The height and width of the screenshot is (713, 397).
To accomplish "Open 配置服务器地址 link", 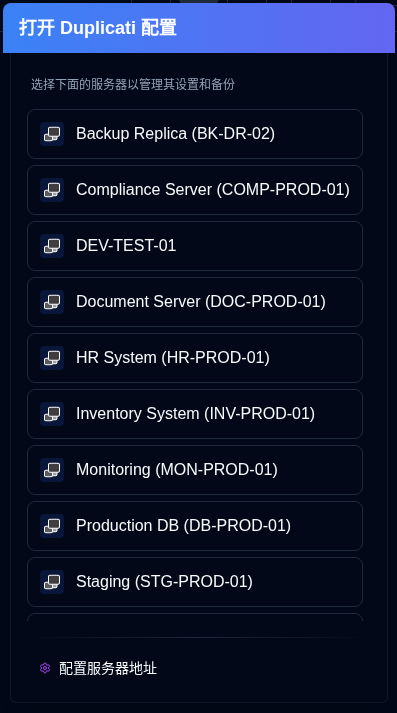I will click(98, 668).
